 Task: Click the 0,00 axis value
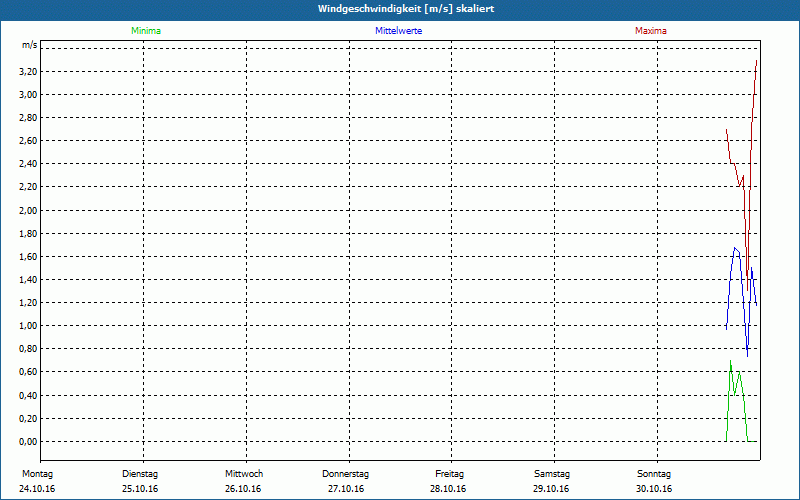point(28,441)
